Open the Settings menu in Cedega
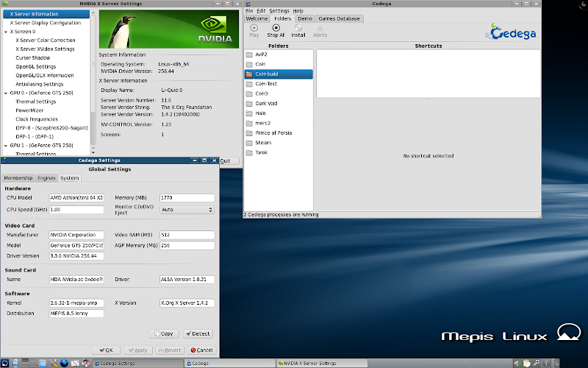Viewport: 588px width, 368px height. click(279, 11)
